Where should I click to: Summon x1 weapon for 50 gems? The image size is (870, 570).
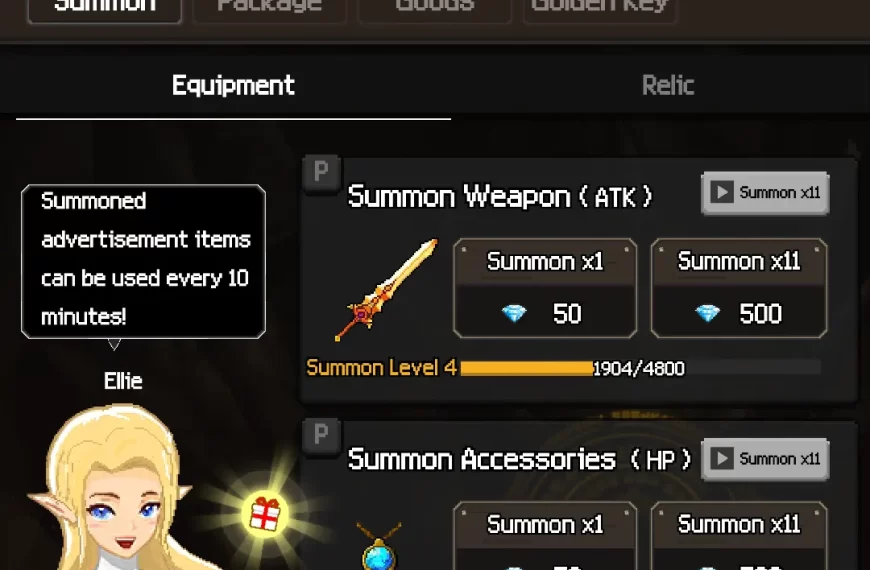pos(545,288)
